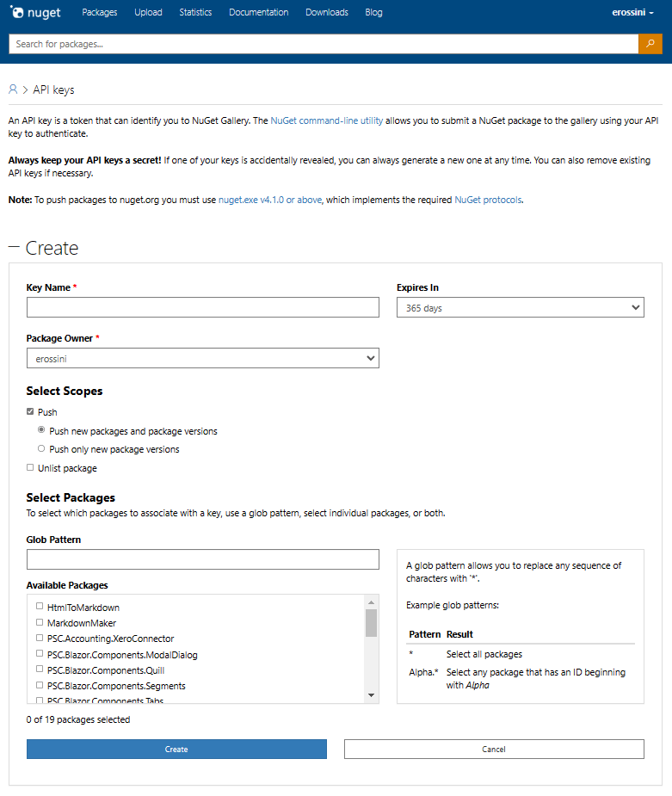The height and width of the screenshot is (796, 672).
Task: Click the Cancel button
Action: 494,750
